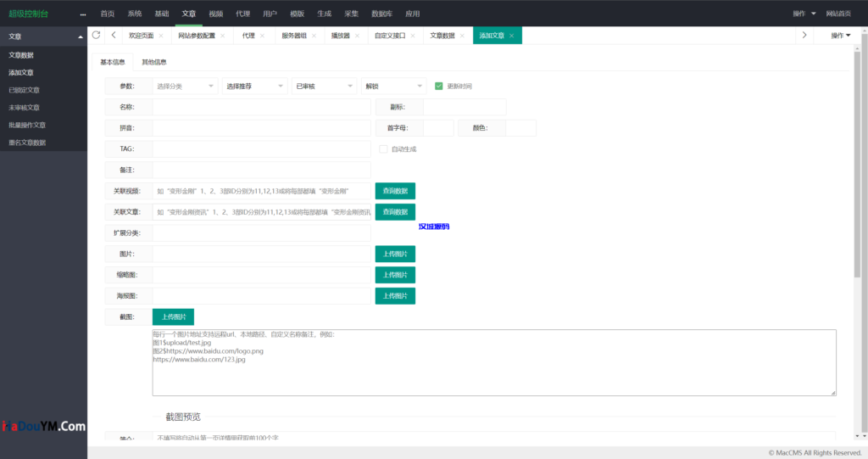Open 视频 in the top navigation
This screenshot has height=459, width=868.
click(216, 14)
